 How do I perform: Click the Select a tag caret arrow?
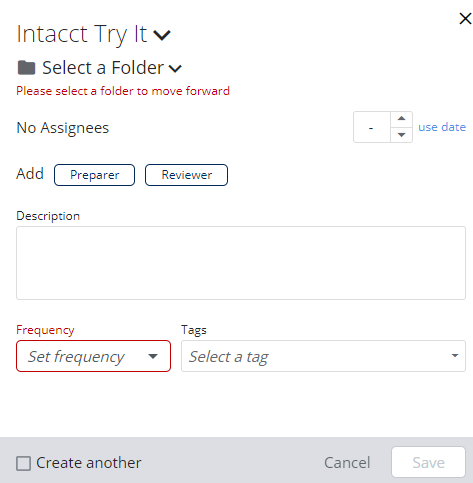[x=455, y=356]
